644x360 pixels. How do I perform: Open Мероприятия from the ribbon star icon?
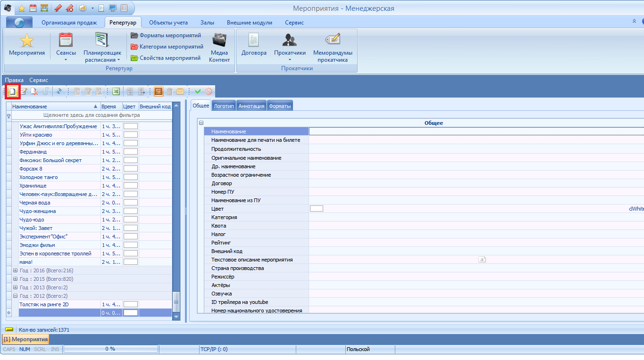[x=27, y=45]
